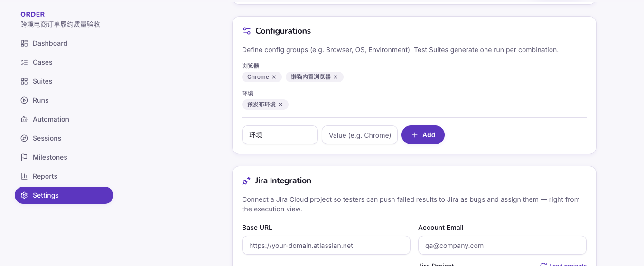Open Dashboard via its grid icon
The image size is (644, 266).
(x=24, y=43)
